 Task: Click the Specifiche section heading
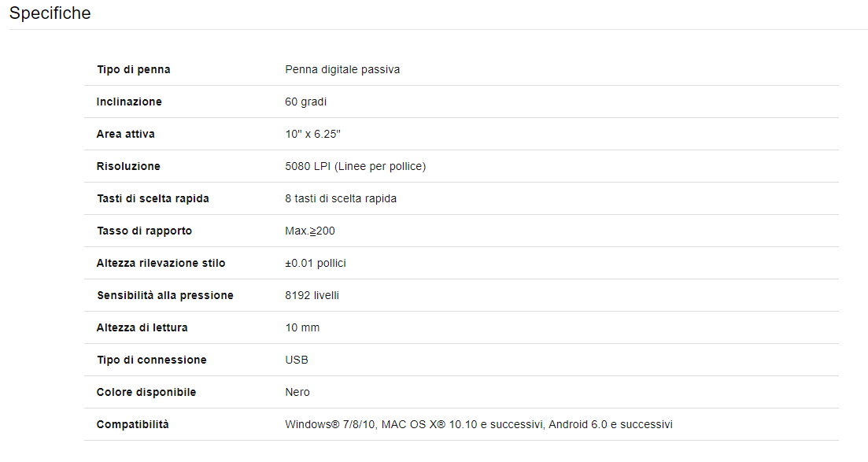(x=50, y=13)
